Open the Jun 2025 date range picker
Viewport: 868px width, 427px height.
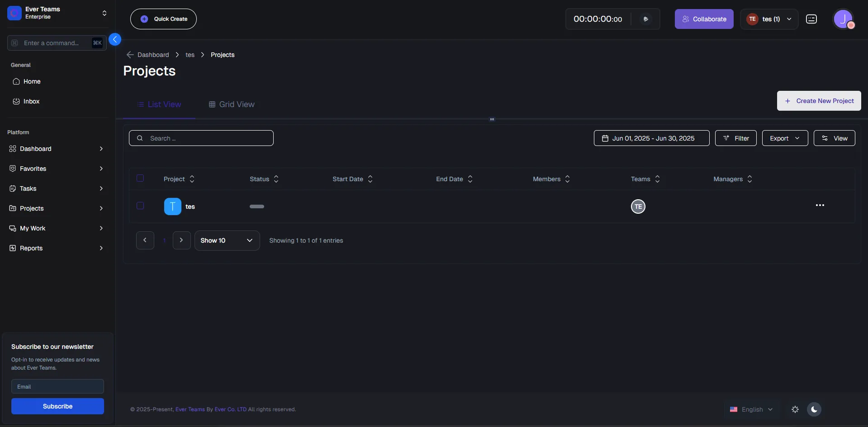coord(651,138)
